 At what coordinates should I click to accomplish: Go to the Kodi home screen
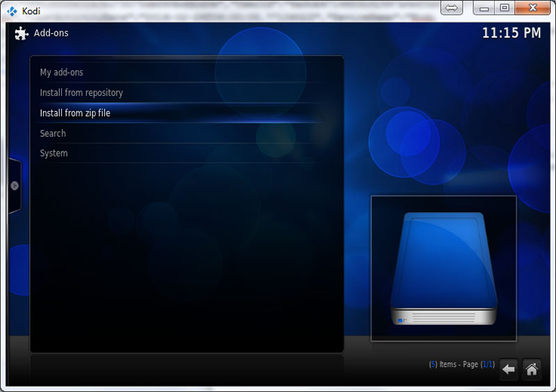[x=532, y=369]
